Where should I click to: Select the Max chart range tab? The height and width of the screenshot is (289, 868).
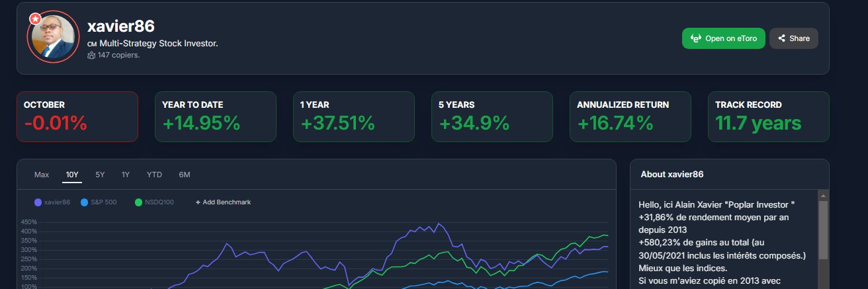42,175
